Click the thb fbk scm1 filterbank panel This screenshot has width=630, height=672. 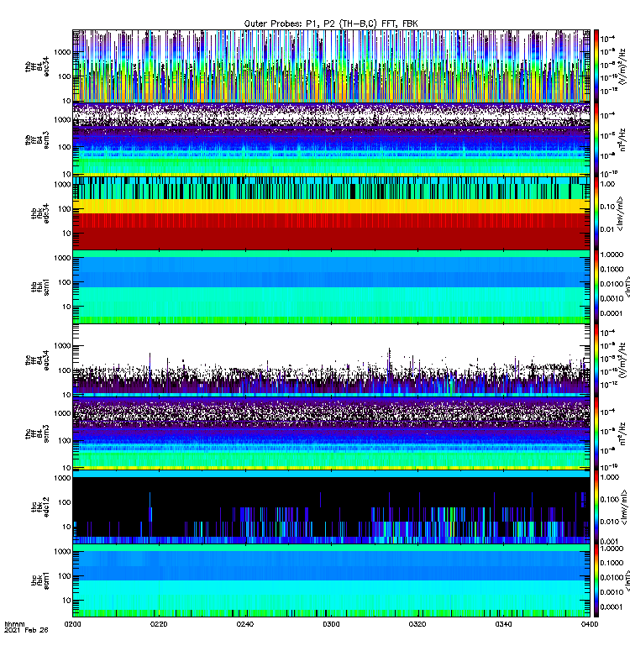click(x=331, y=287)
